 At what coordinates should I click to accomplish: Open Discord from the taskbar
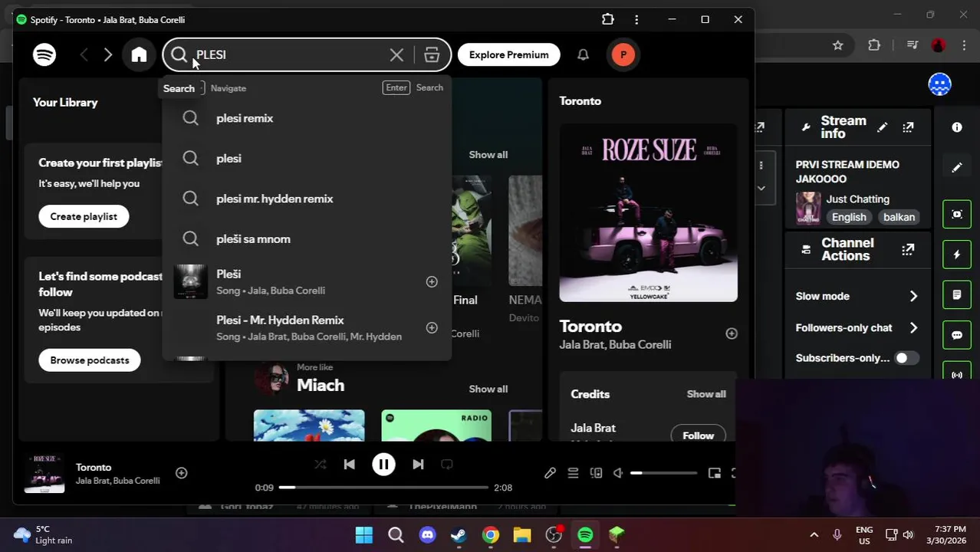click(x=427, y=534)
